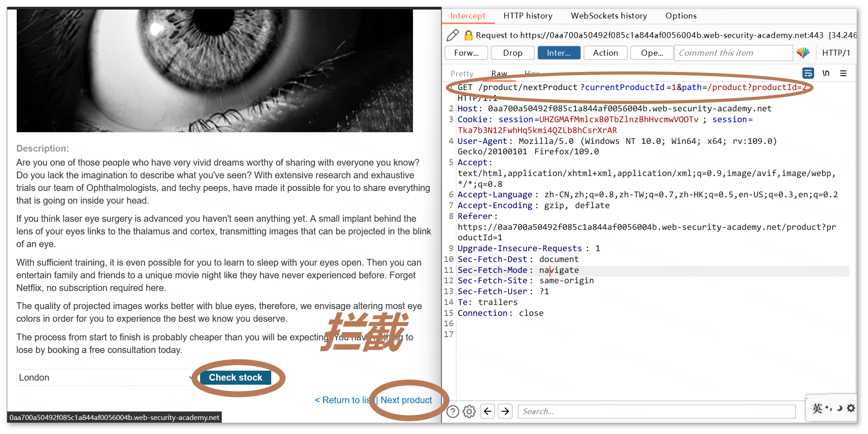The width and height of the screenshot is (868, 434).
Task: Click the pencil edit icon beside request URL
Action: click(x=452, y=35)
